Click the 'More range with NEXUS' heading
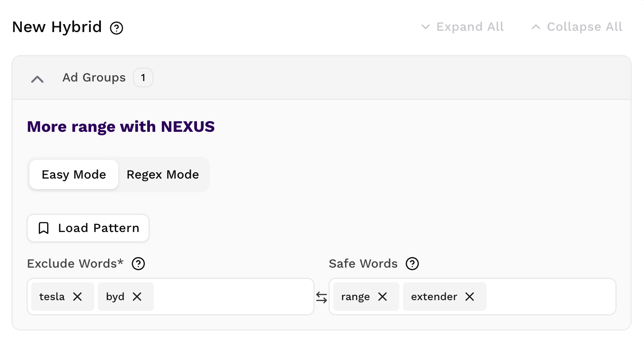This screenshot has height=342, width=644. pyautogui.click(x=121, y=127)
